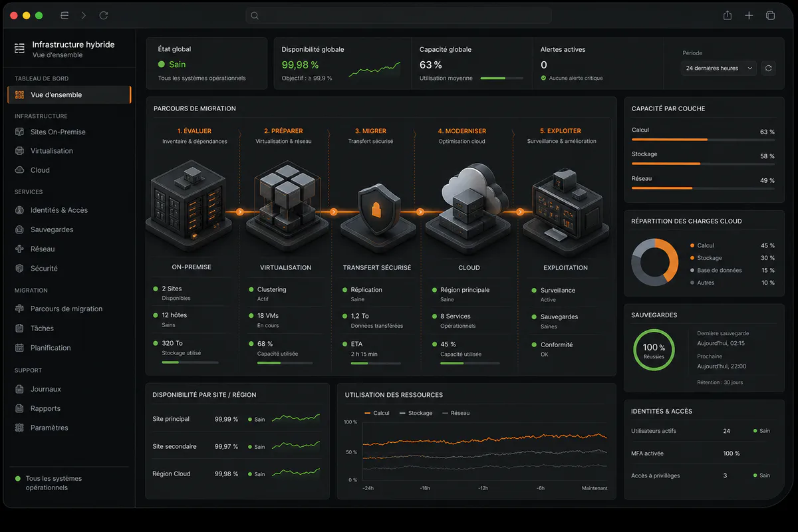The height and width of the screenshot is (532, 798).
Task: Click the Calcul capacity progress bar
Action: [x=703, y=140]
